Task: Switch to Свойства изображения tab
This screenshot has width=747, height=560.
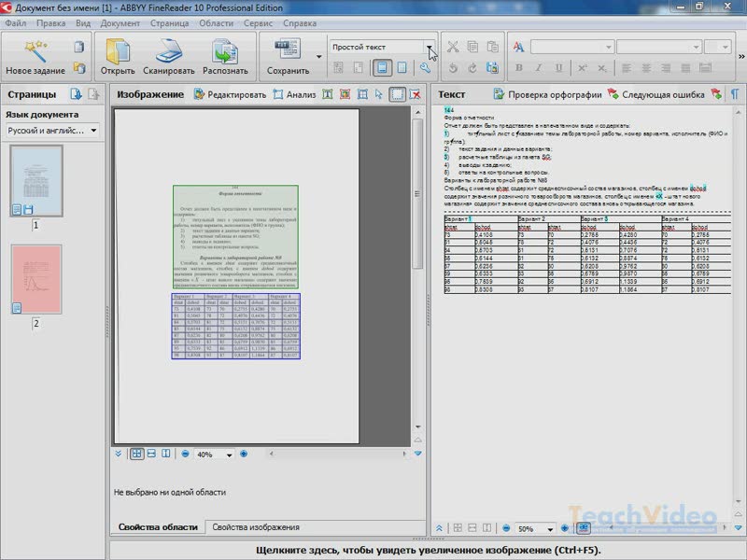Action: (255, 527)
